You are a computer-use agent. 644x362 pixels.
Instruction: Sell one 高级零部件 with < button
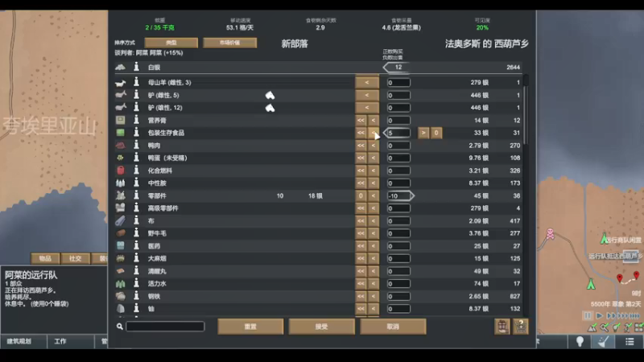point(374,208)
